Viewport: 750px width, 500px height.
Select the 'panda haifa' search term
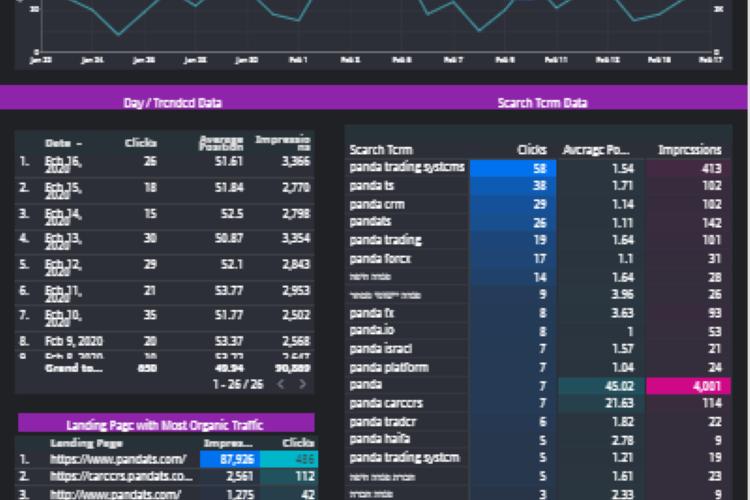pos(379,439)
